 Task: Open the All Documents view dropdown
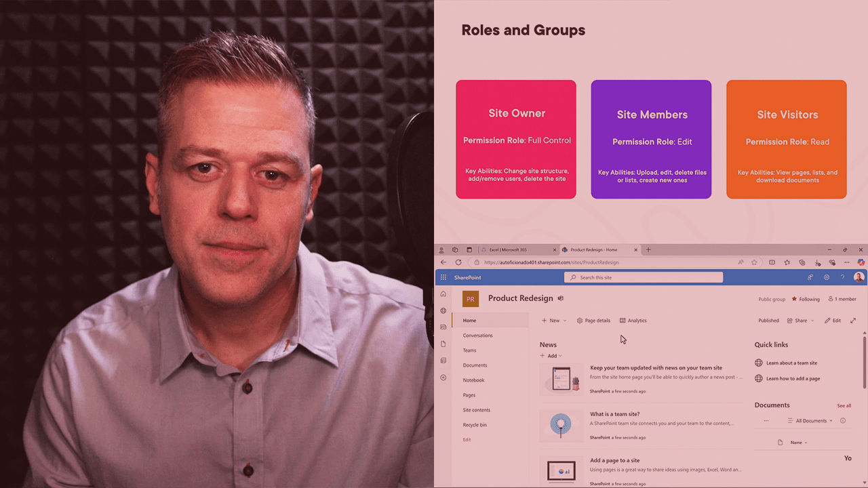[x=812, y=420]
